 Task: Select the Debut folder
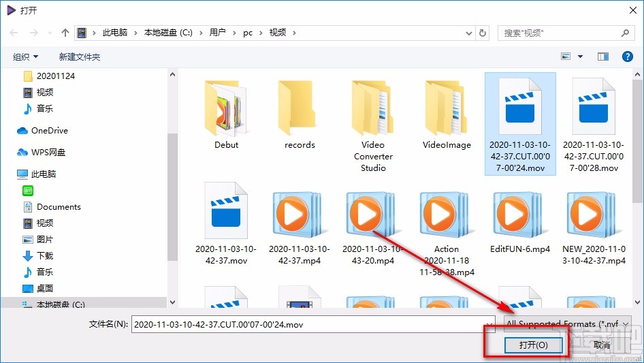226,114
